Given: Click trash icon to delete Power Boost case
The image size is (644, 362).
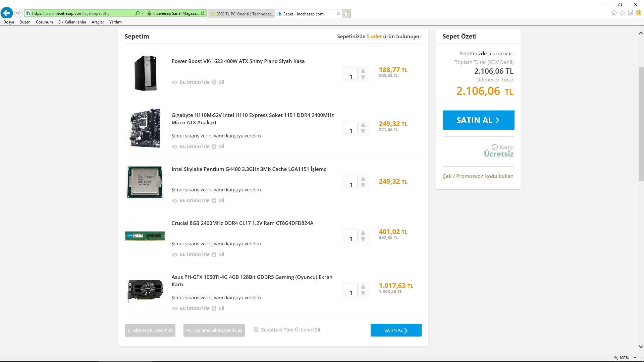Looking at the screenshot, I should pos(214,82).
